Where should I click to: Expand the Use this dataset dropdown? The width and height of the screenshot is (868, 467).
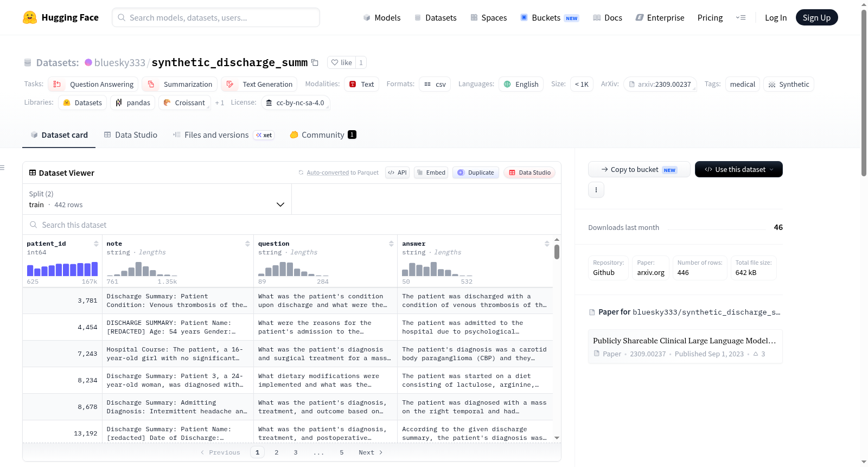739,169
